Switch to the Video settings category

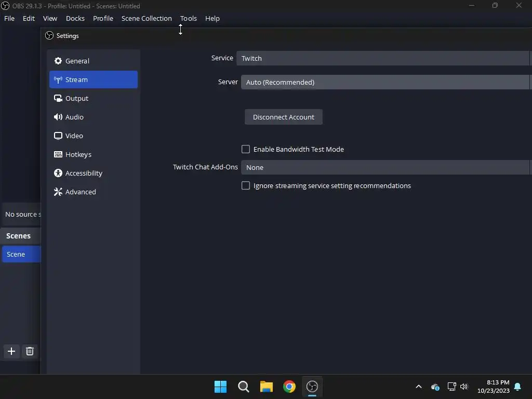(x=94, y=136)
